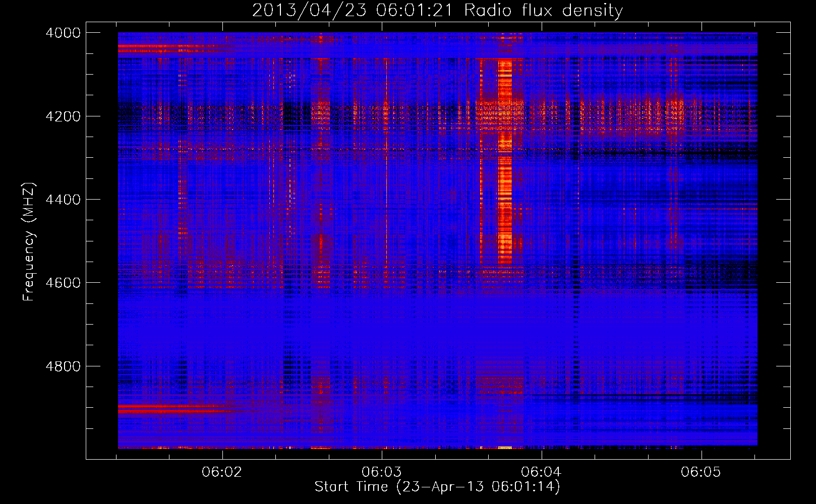
Task: Select the 4000 frequency axis label
Action: (x=63, y=33)
